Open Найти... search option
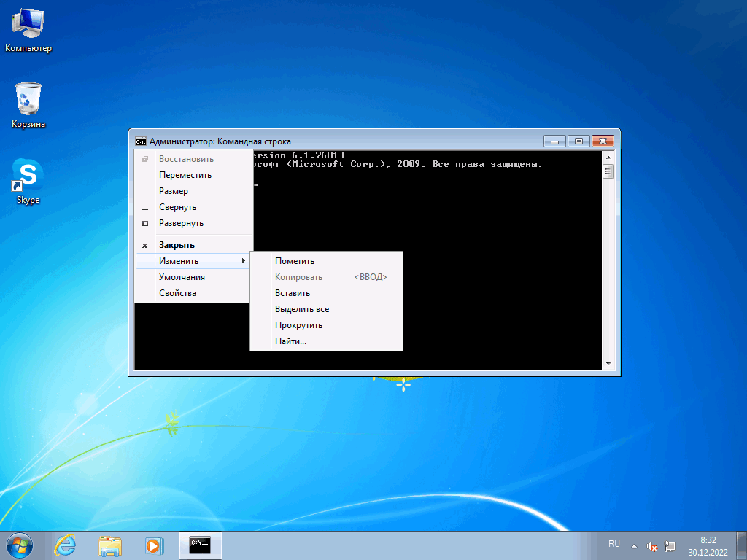 (290, 341)
